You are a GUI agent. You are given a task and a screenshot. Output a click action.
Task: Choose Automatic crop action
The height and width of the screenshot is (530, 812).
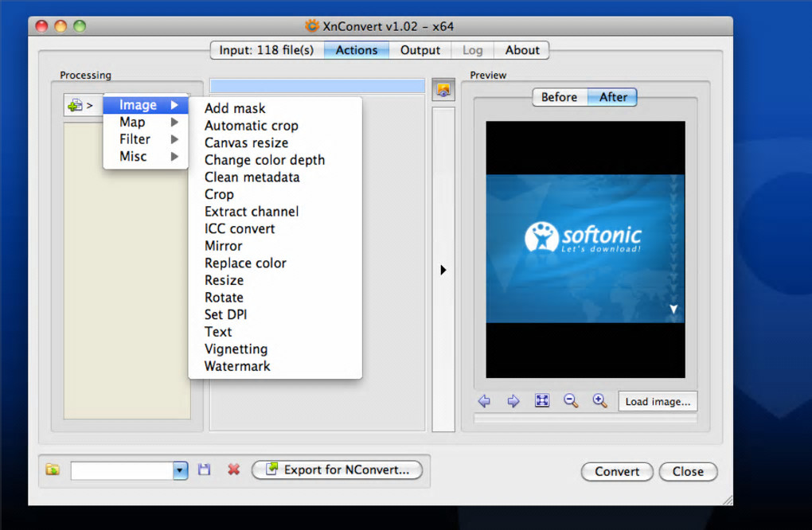point(275,125)
